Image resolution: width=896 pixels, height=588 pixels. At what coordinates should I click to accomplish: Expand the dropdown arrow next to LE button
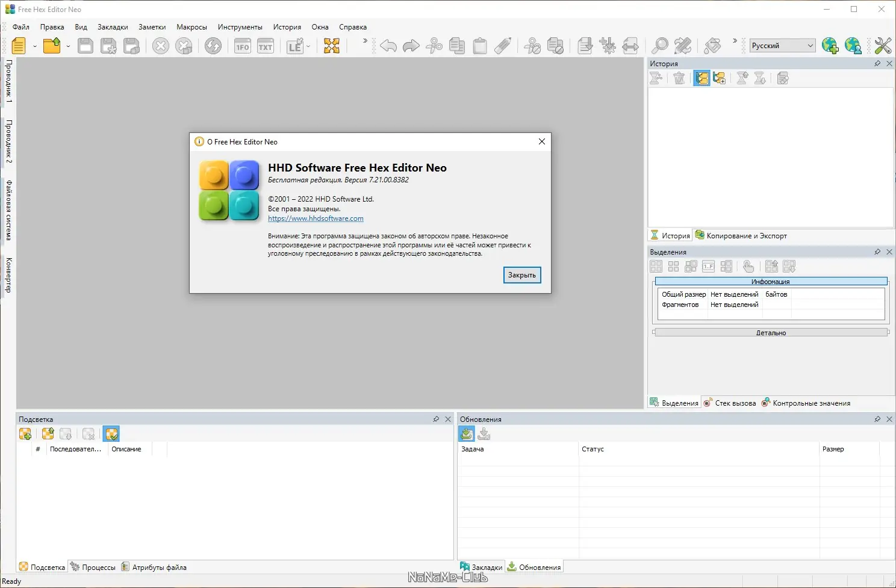click(x=309, y=46)
